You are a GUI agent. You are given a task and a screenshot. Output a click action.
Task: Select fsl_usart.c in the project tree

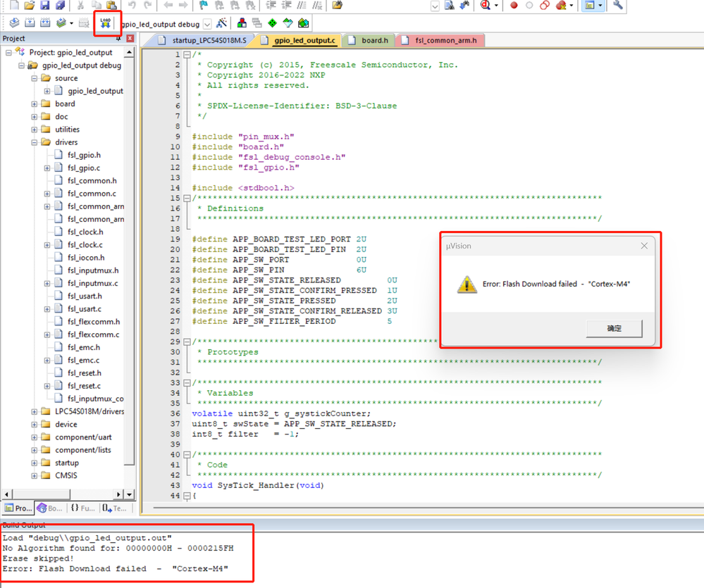point(85,309)
